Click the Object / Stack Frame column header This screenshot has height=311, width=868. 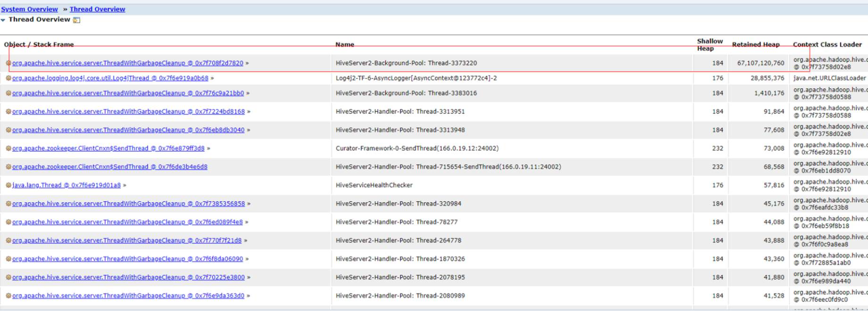[x=39, y=45]
